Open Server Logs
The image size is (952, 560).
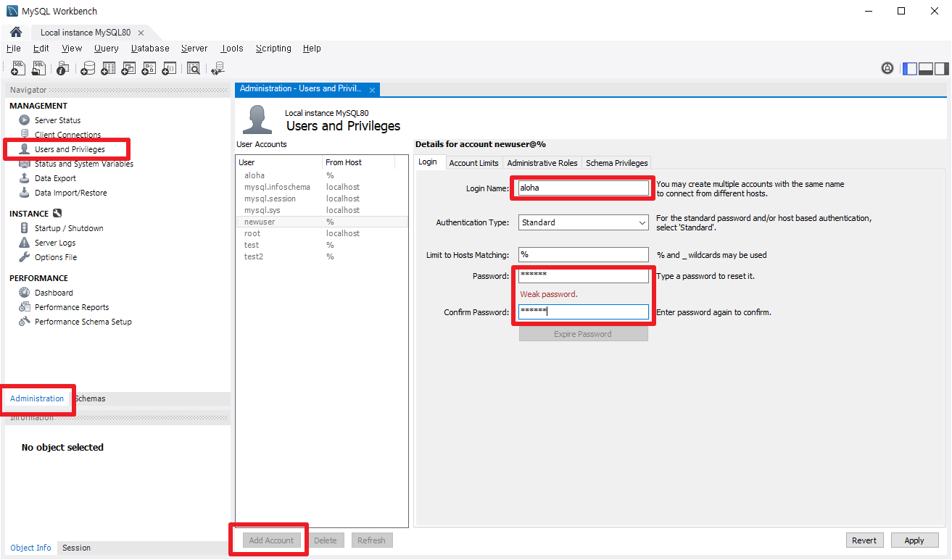(x=55, y=243)
